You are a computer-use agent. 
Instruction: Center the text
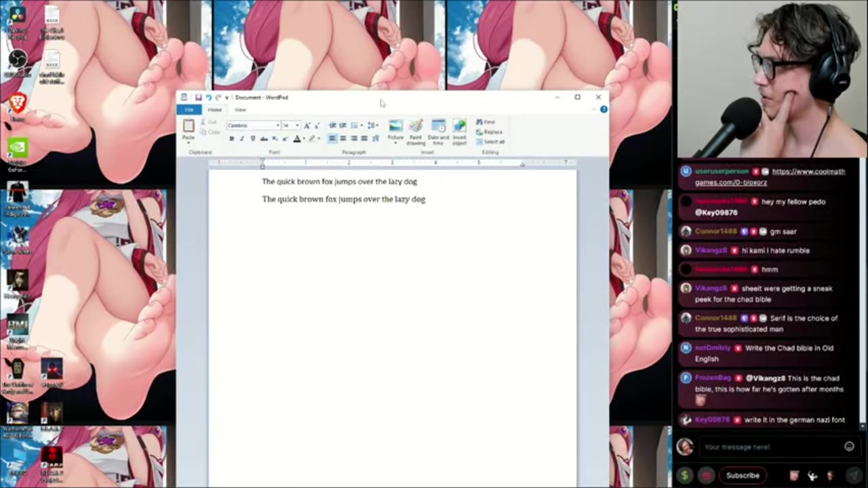tap(343, 138)
